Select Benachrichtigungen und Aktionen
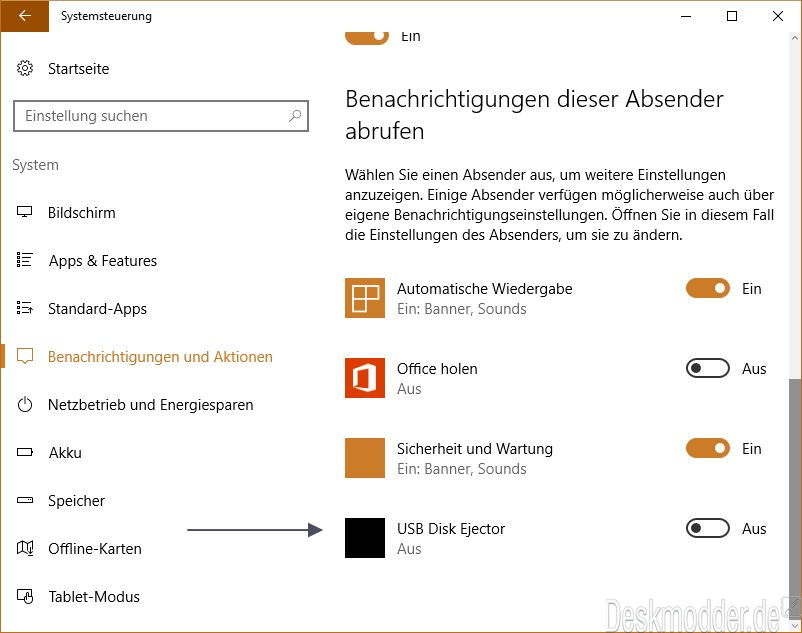 click(160, 356)
